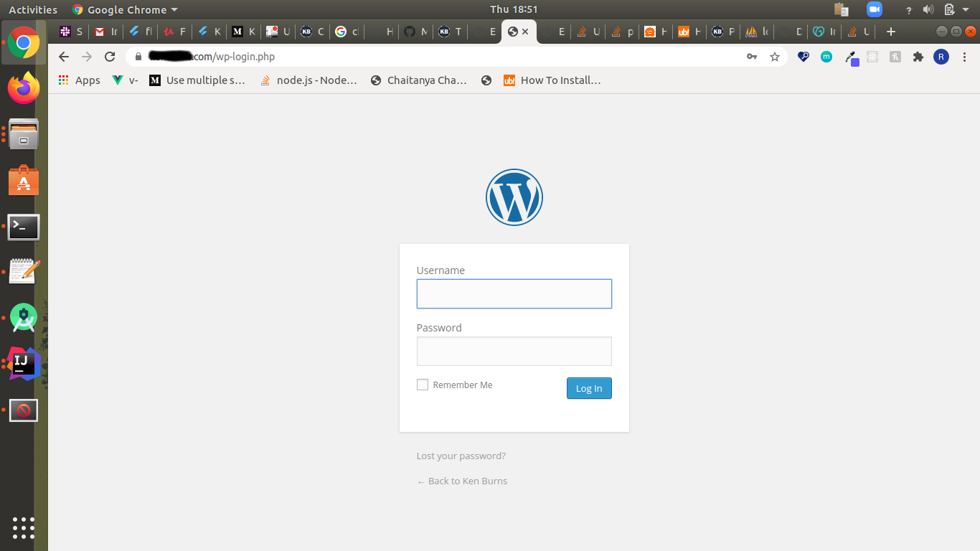Image resolution: width=980 pixels, height=551 pixels.
Task: Switch to the Google tab
Action: (x=347, y=32)
